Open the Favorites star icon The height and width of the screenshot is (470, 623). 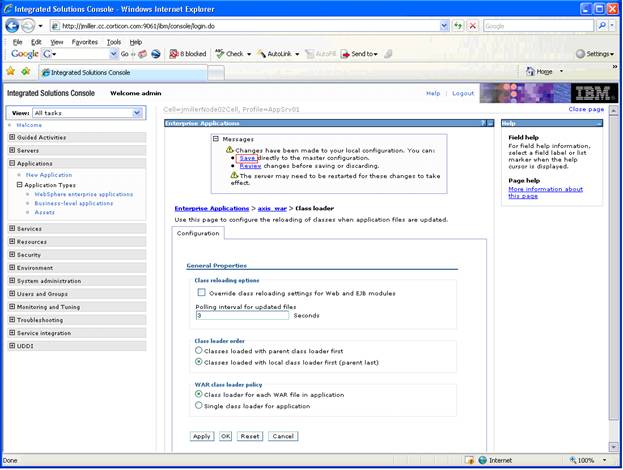10,72
